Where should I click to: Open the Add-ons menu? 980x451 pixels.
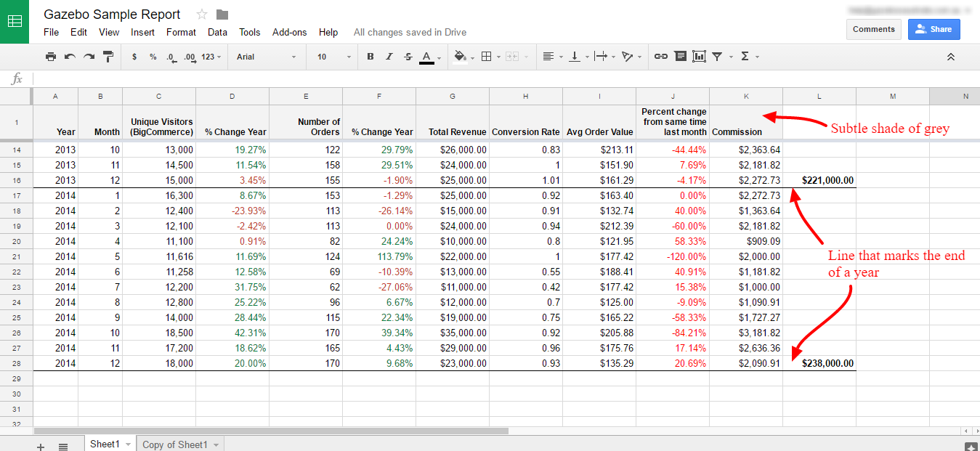point(289,32)
